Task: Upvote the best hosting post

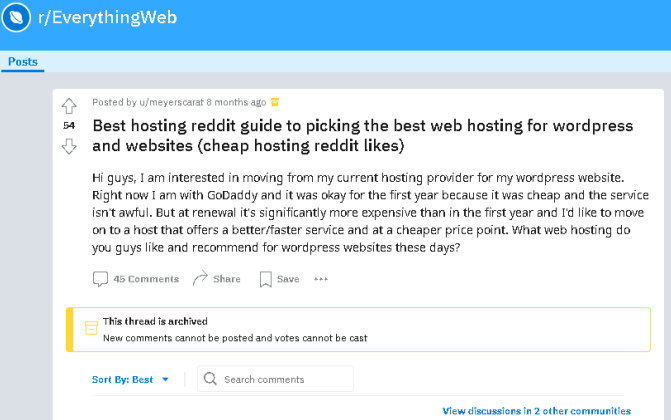Action: point(69,106)
